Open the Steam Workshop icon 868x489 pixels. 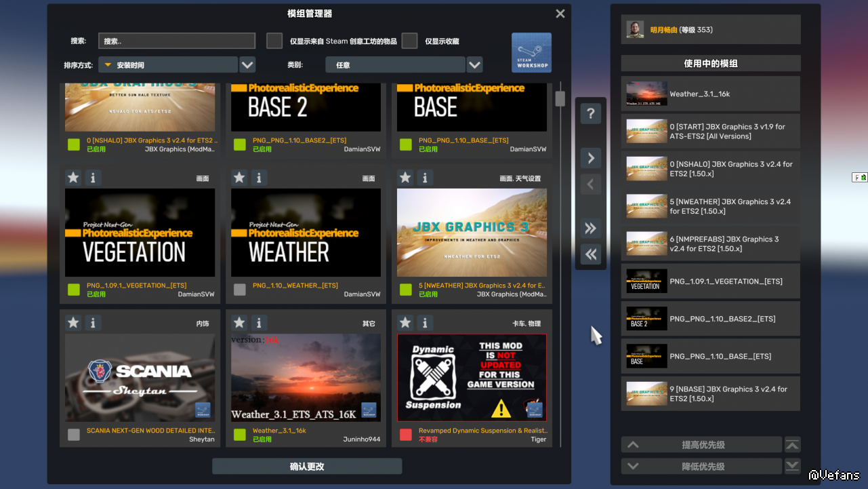(x=531, y=52)
